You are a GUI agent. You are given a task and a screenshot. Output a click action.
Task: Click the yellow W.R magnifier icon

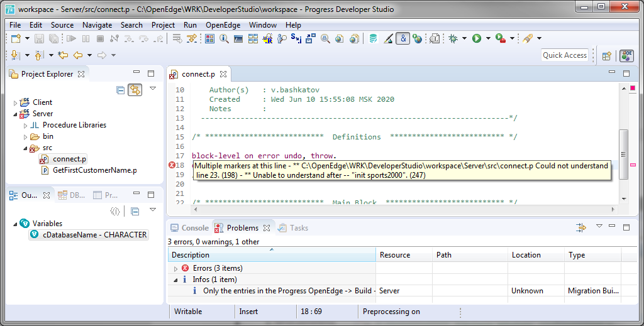(267, 38)
